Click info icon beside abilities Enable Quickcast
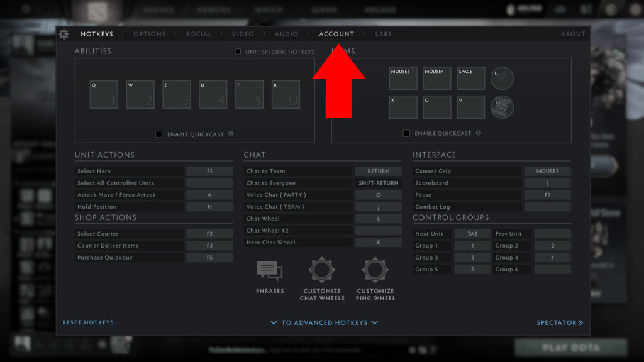 click(231, 134)
